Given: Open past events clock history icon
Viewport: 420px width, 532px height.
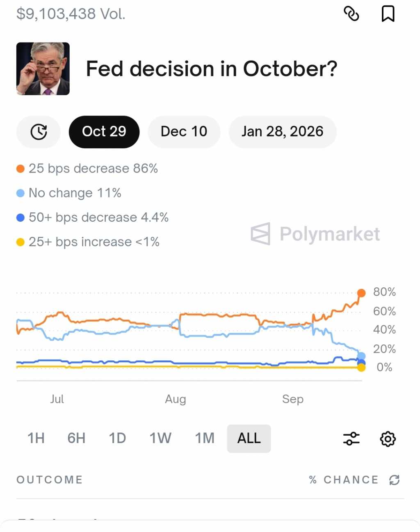Looking at the screenshot, I should coord(39,132).
